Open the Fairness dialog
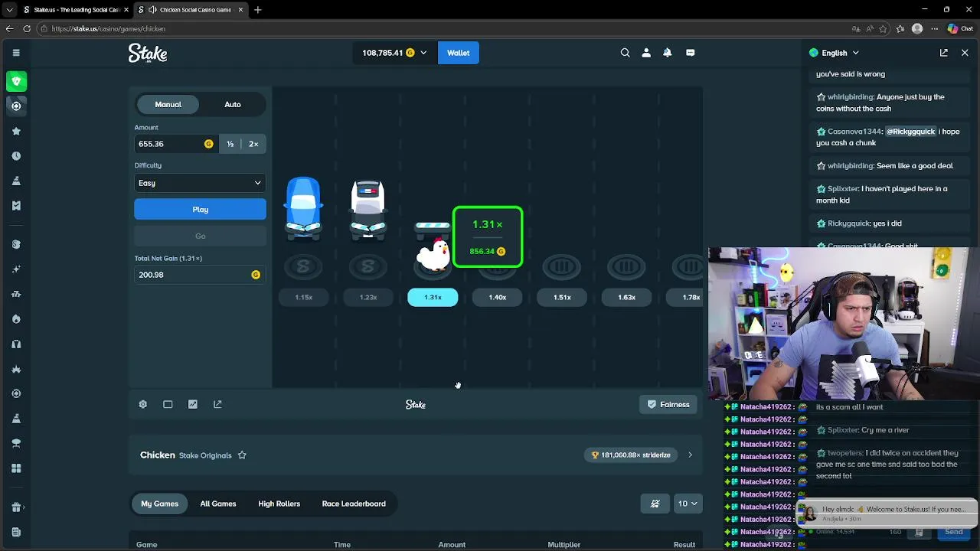This screenshot has height=551, width=980. [668, 404]
